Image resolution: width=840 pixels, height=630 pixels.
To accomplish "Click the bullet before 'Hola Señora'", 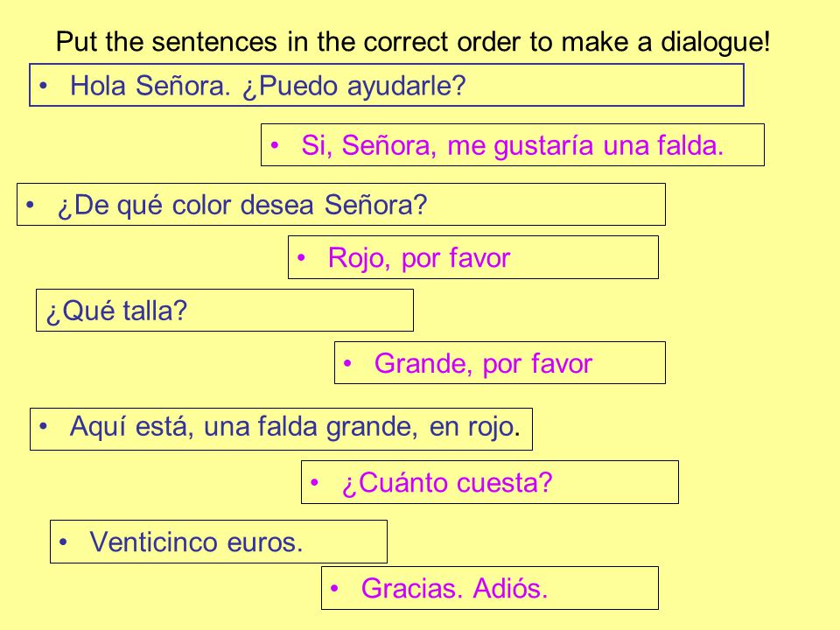I will coord(44,86).
